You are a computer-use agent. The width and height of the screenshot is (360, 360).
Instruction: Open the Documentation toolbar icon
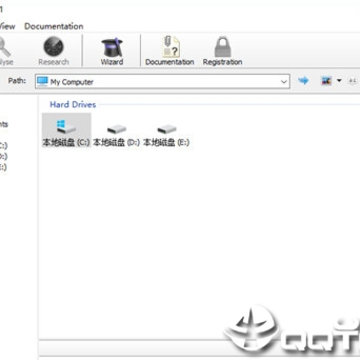pyautogui.click(x=170, y=51)
